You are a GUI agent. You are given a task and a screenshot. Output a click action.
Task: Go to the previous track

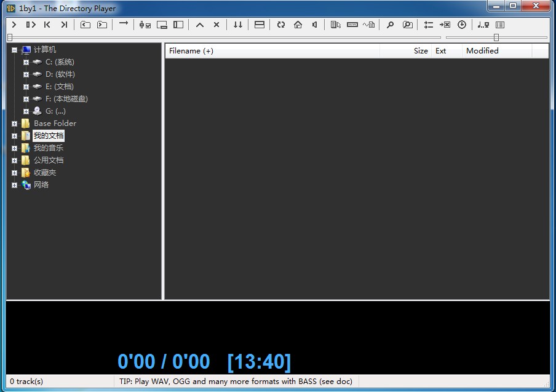click(47, 25)
